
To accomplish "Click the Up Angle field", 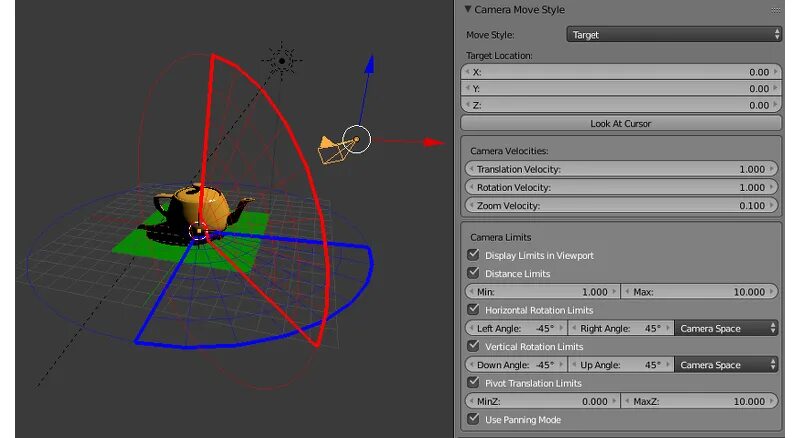I will 620,364.
